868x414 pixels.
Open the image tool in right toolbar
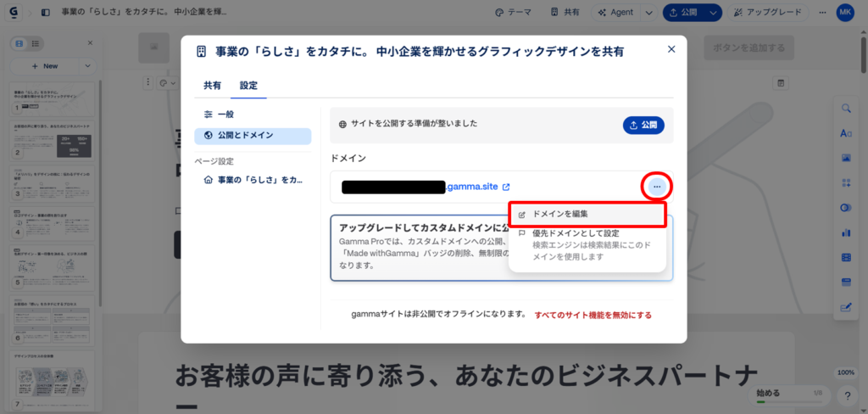click(x=845, y=158)
